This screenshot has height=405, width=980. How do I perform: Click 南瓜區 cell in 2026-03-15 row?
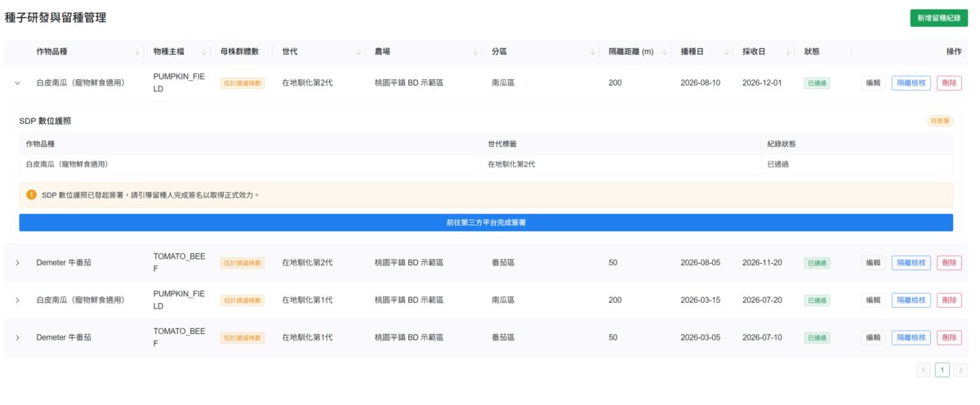click(503, 300)
